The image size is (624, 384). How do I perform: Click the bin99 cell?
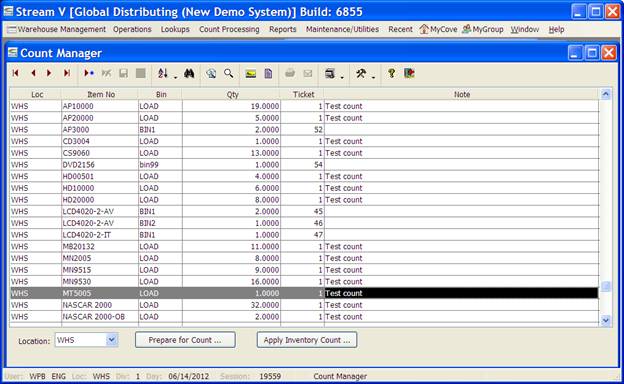(160, 165)
